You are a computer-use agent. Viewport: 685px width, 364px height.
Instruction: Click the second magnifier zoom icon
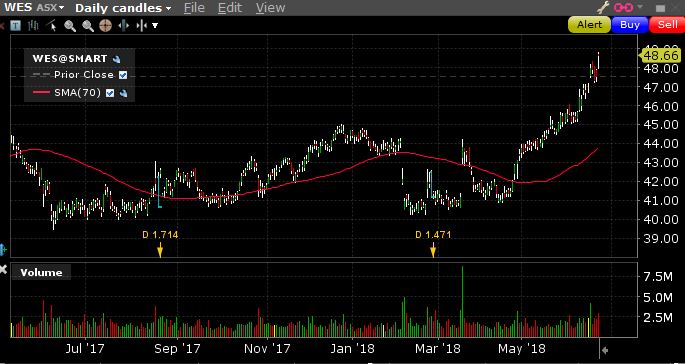[88, 26]
